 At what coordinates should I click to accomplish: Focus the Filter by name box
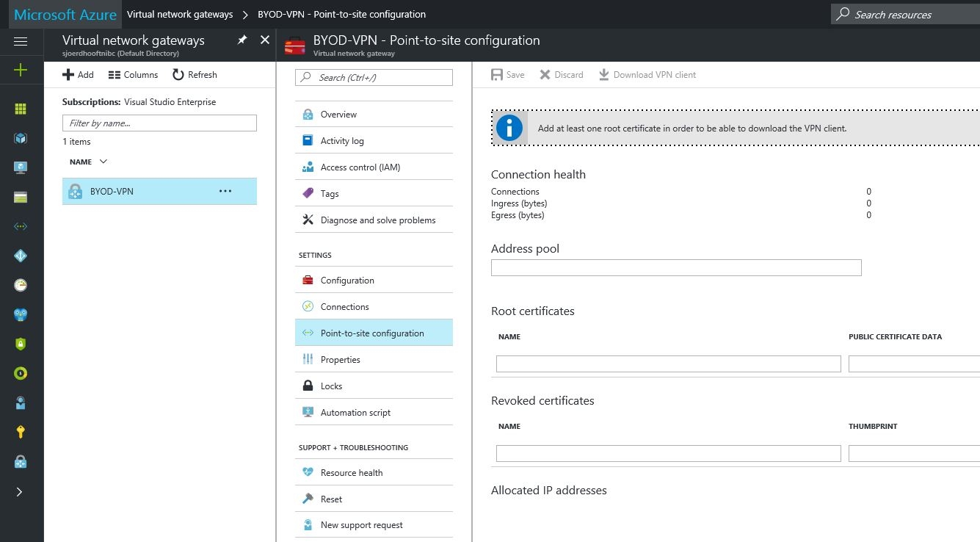(x=159, y=123)
